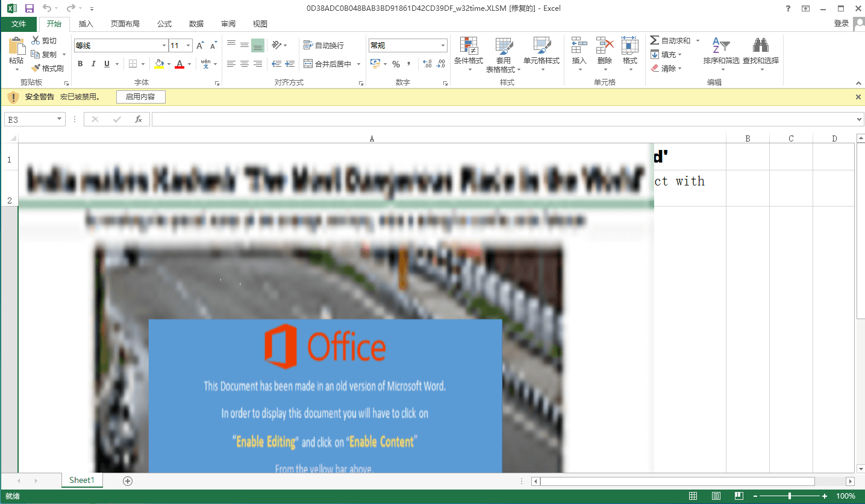
Task: Click the percent style icon
Action: 396,64
